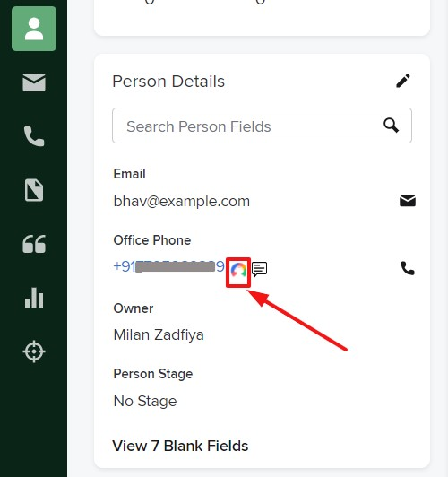Click the Office Phone field label

(x=152, y=240)
